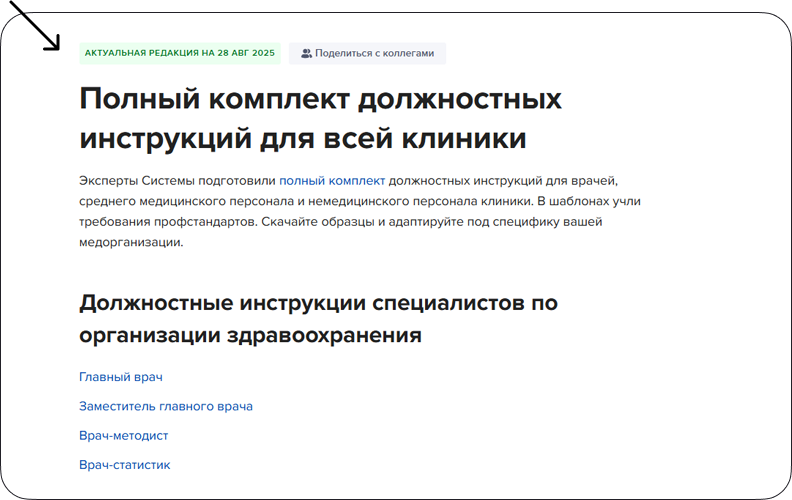Select the date «28 авг 2025» in the badge

coord(246,53)
